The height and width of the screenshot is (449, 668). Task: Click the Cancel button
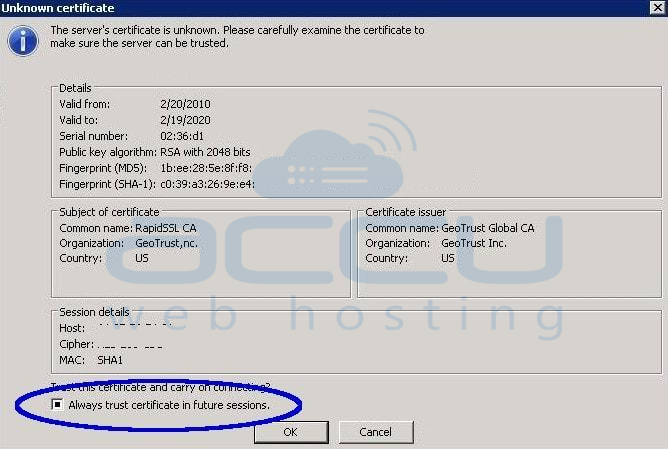click(376, 432)
